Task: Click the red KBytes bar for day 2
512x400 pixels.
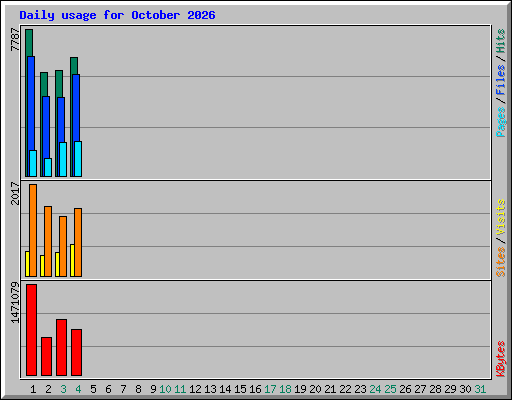Action: pos(46,356)
